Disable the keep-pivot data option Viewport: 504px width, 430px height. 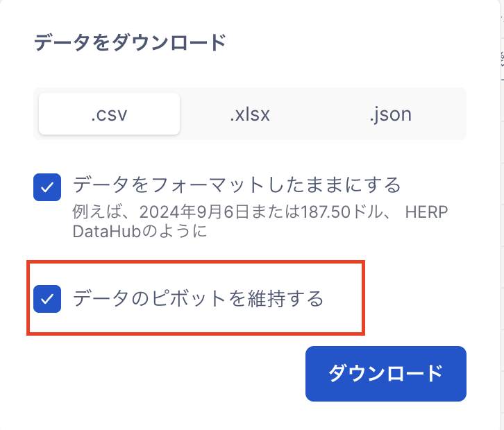pos(47,299)
